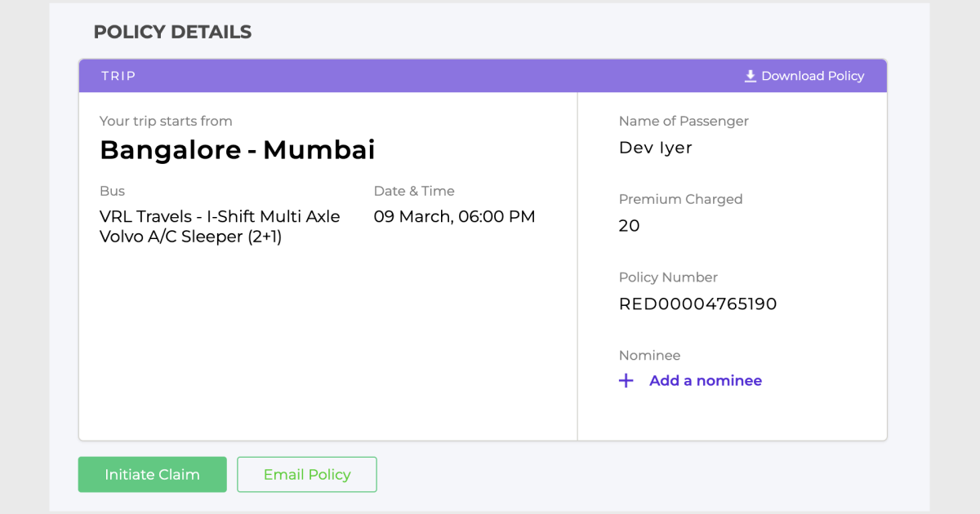Click the TRIP header label
Screen dimensions: 980x514
coord(118,76)
